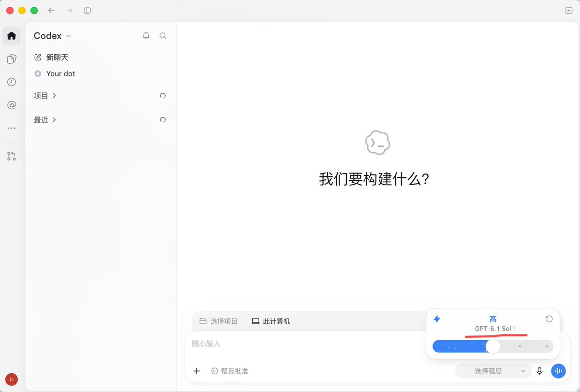Expand the 项目 section
580x392 pixels.
[45, 96]
